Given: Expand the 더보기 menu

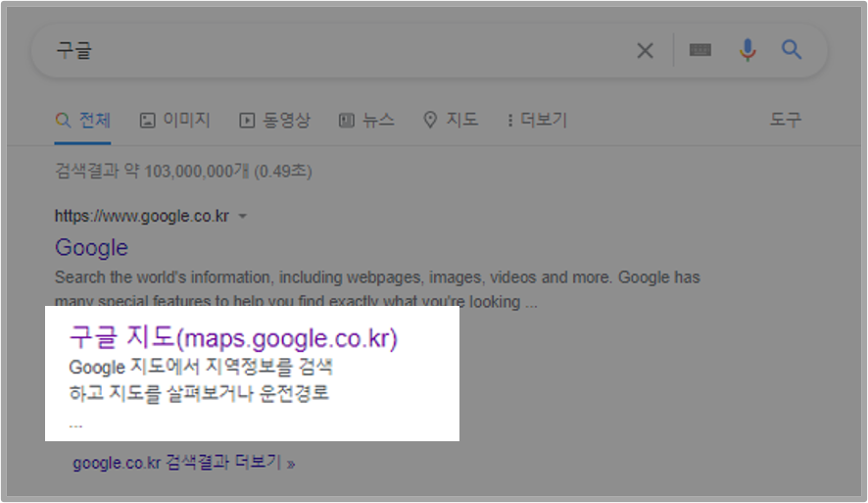Looking at the screenshot, I should (x=537, y=121).
